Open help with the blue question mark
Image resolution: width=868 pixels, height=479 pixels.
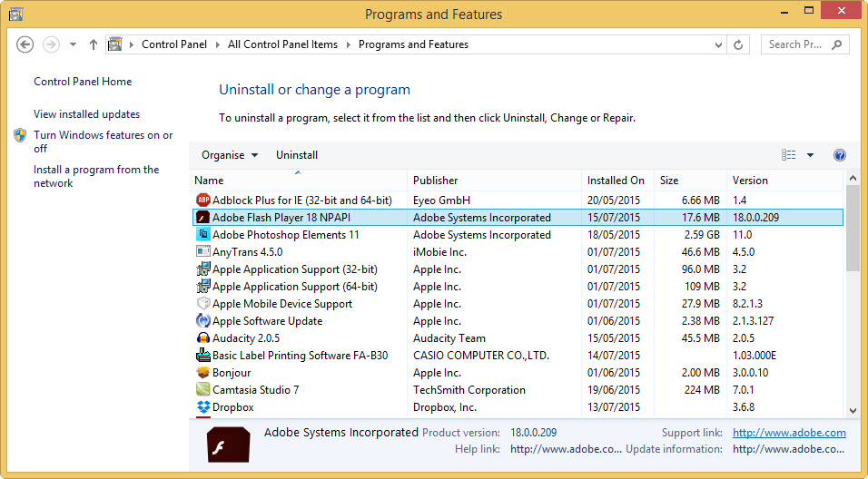839,155
